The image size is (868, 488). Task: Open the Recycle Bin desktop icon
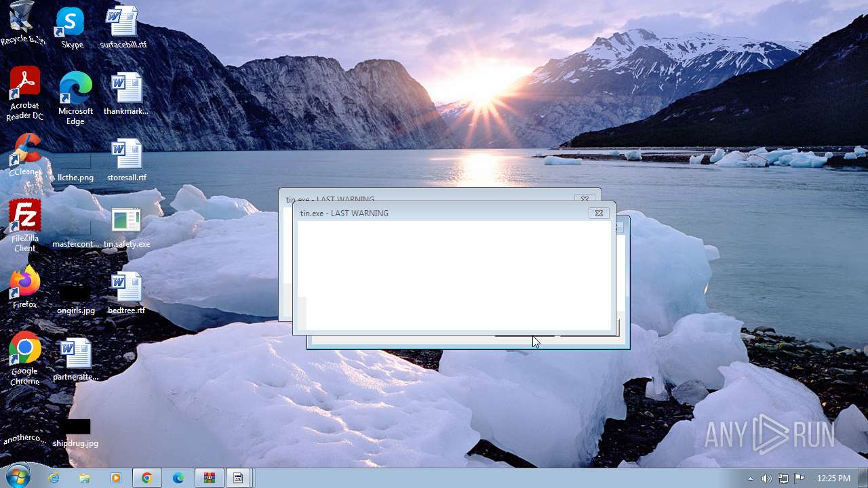(x=22, y=23)
